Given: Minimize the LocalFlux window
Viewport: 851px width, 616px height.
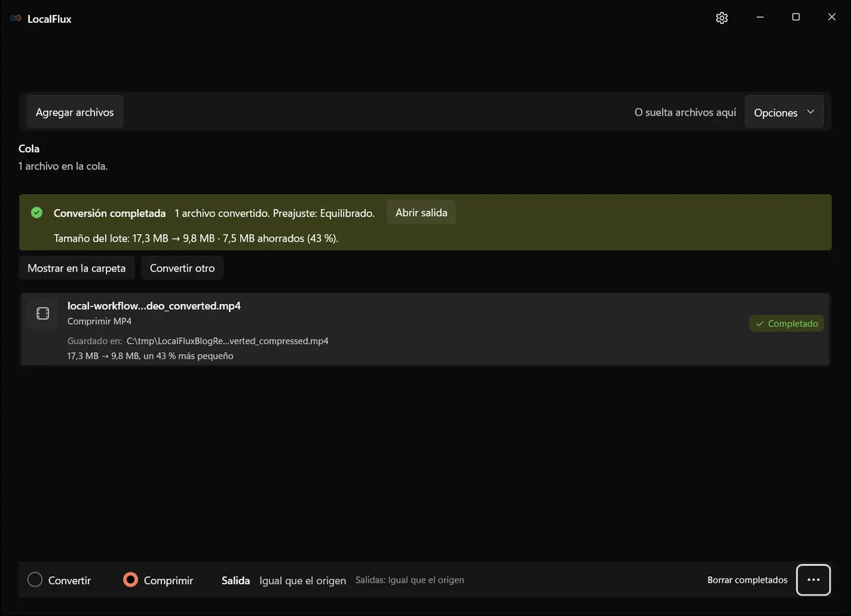Looking at the screenshot, I should click(x=760, y=18).
